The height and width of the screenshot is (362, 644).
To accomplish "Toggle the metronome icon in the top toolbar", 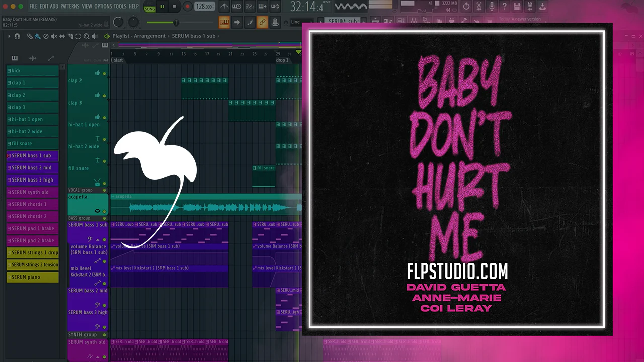I will click(224, 7).
